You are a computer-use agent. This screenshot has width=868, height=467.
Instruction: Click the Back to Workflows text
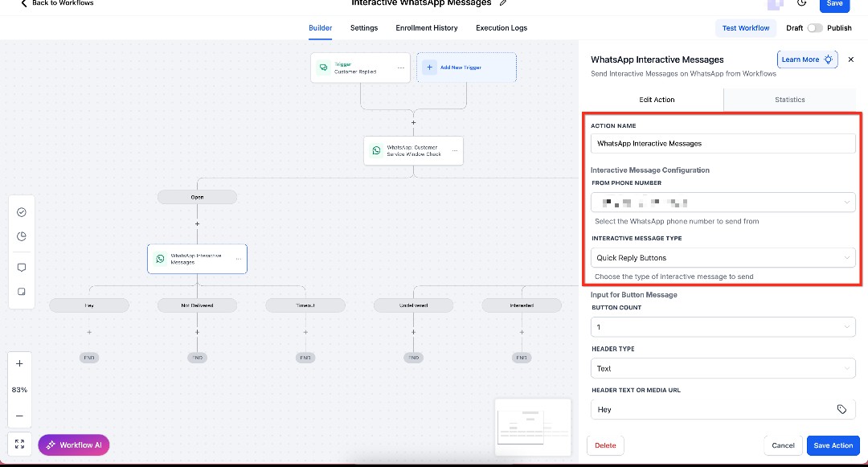coord(63,2)
